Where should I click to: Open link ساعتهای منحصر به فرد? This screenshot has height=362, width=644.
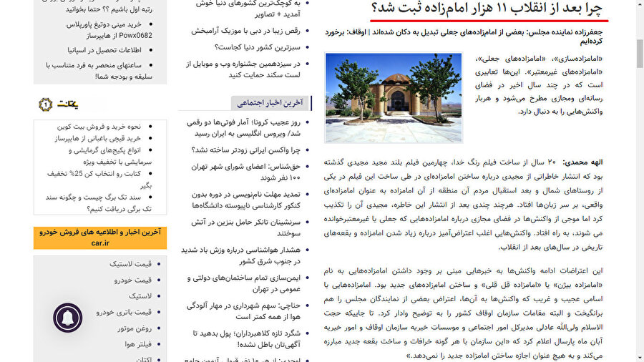pos(99,71)
